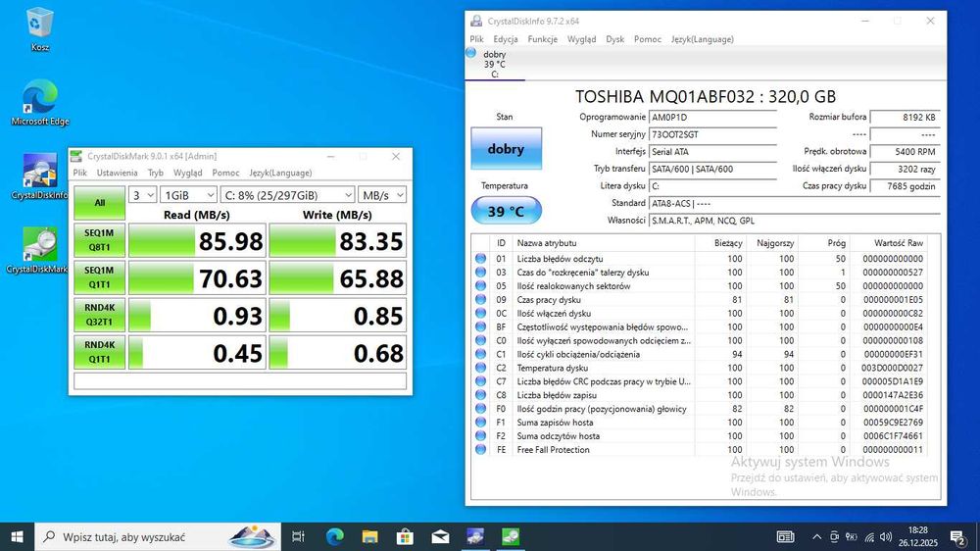Click the Nazwa atrybutu column header

click(604, 243)
